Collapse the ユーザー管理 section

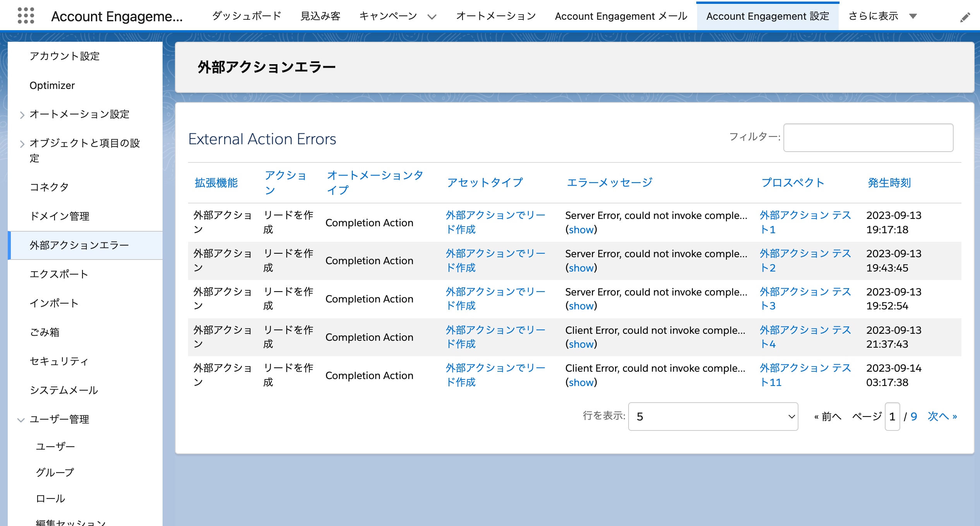click(21, 420)
